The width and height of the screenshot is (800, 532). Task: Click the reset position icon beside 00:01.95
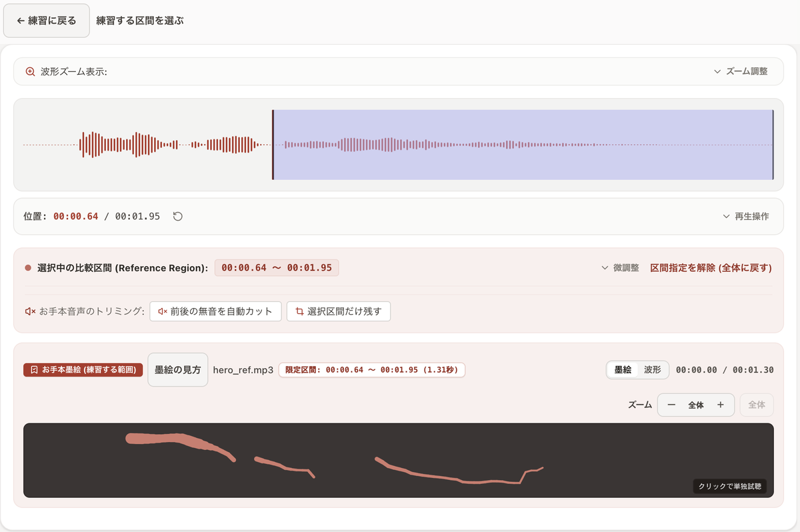point(178,216)
